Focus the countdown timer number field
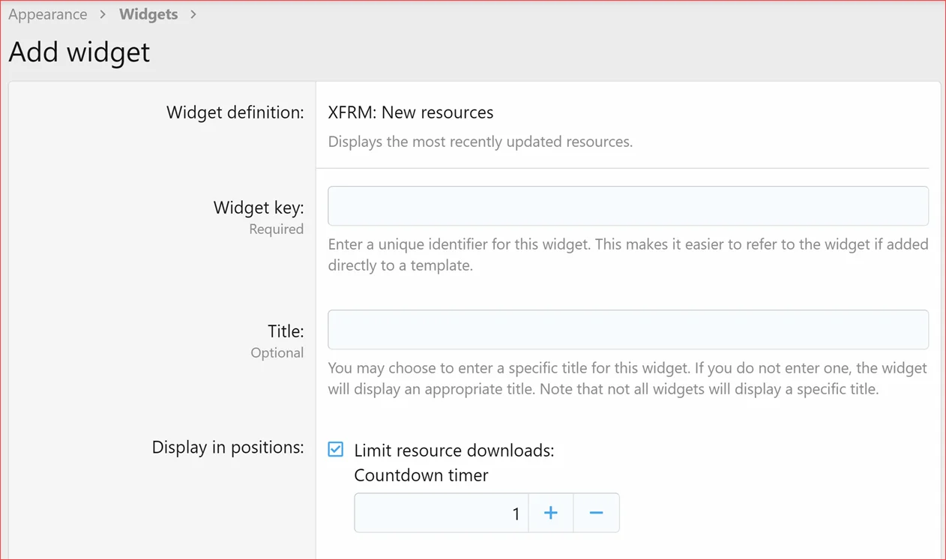Viewport: 946px width, 560px height. [x=441, y=513]
